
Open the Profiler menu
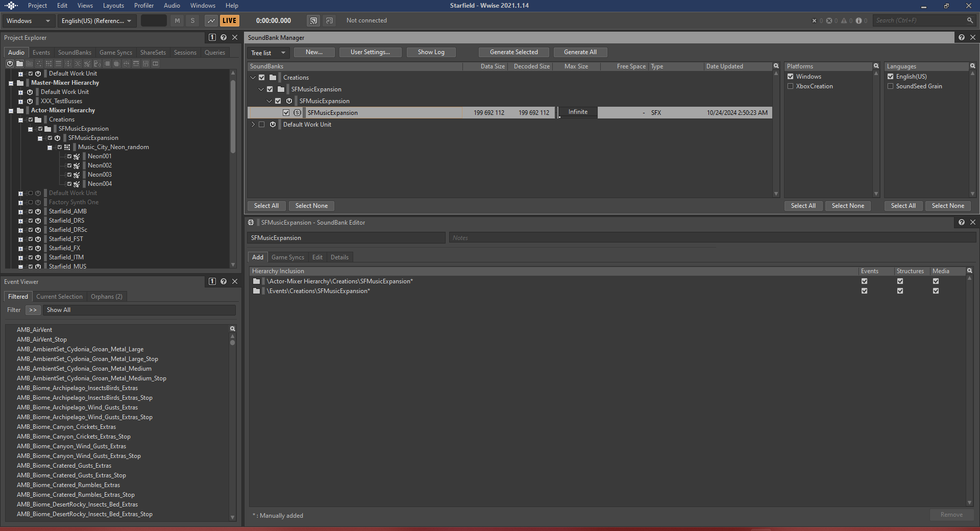pyautogui.click(x=144, y=6)
